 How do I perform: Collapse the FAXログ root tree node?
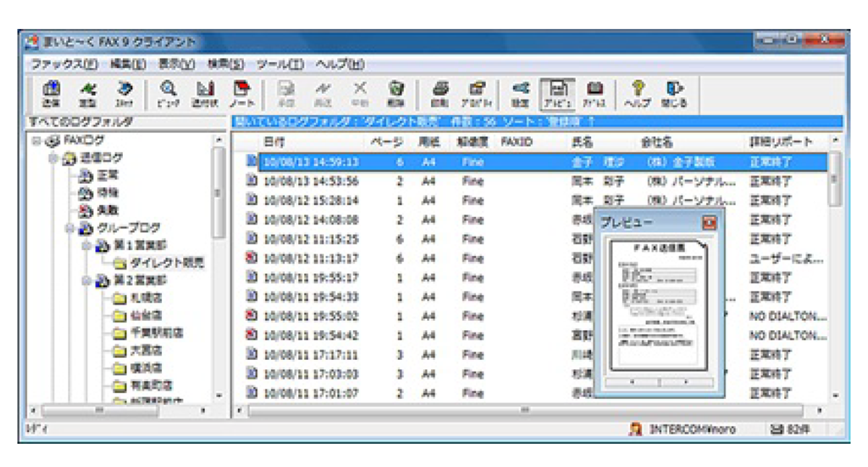click(35, 140)
